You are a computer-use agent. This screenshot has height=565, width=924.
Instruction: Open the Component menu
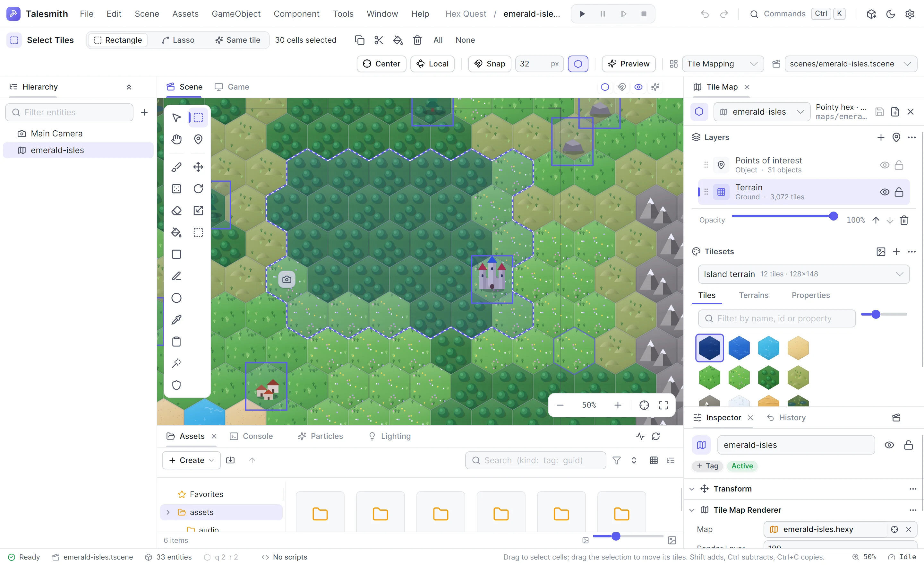(296, 14)
